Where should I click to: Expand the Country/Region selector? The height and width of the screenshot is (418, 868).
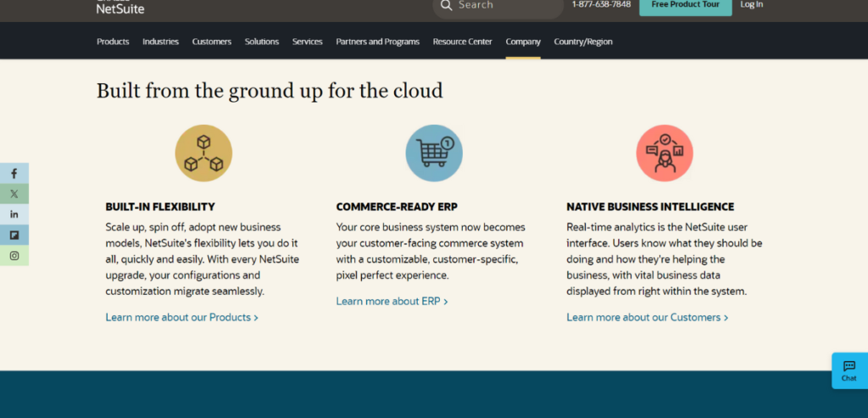(583, 42)
